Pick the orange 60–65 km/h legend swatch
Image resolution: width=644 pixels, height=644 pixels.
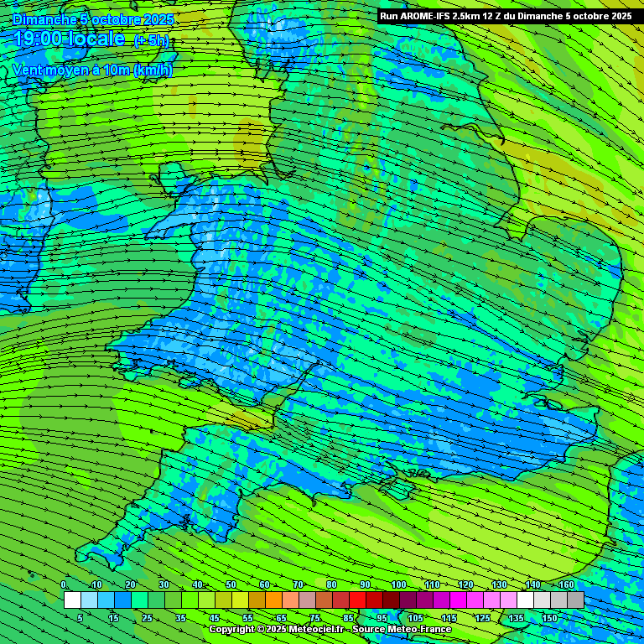point(273,600)
